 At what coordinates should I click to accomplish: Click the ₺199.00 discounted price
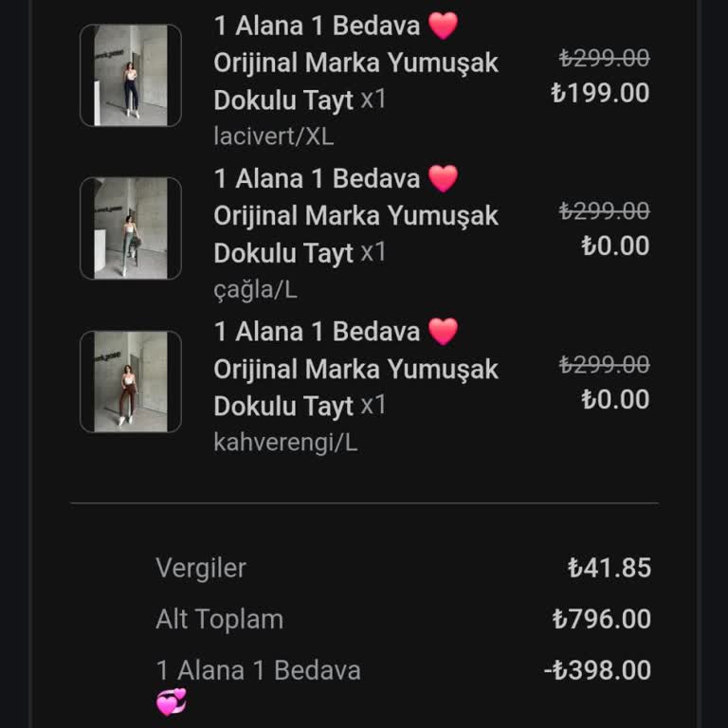600,93
